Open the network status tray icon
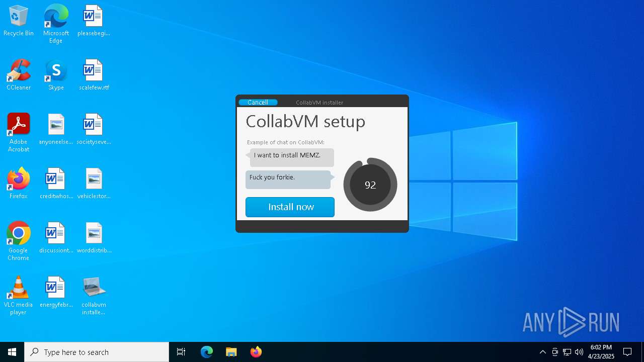Screen dimensions: 644x362 click(x=567, y=352)
